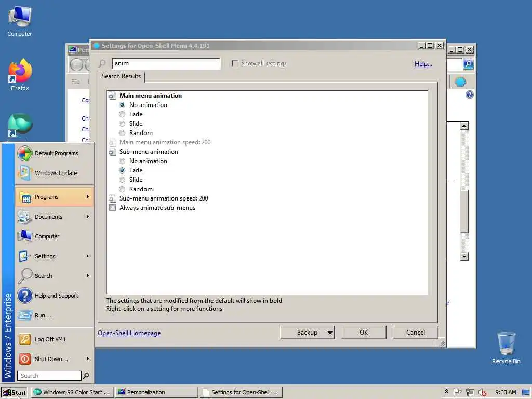Expand the Search submenu arrow
Image resolution: width=532 pixels, height=399 pixels.
87,276
